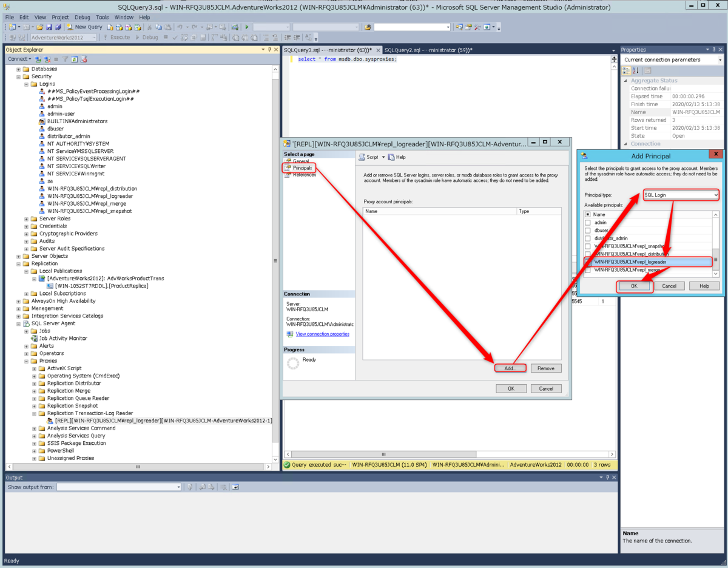This screenshot has width=728, height=568.
Task: Click the Undo toolbar icon
Action: tap(180, 27)
